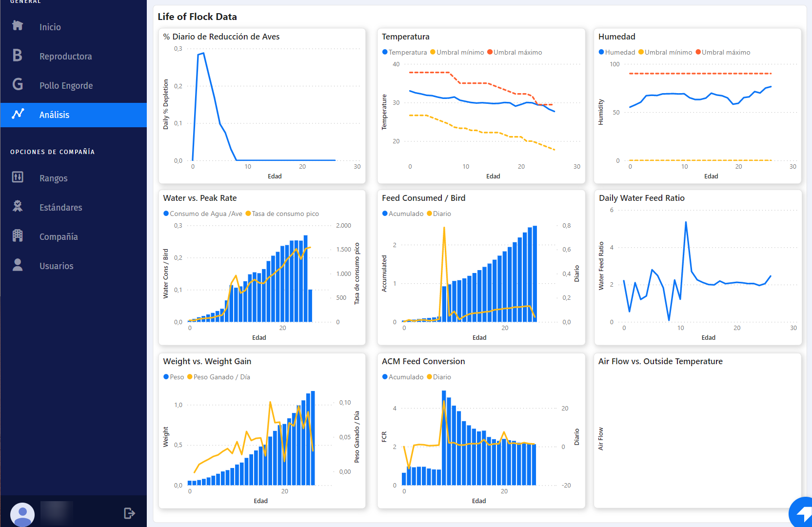Screen dimensions: 812x527
Task: Click the Daily Water Feed Ratio title
Action: [642, 198]
